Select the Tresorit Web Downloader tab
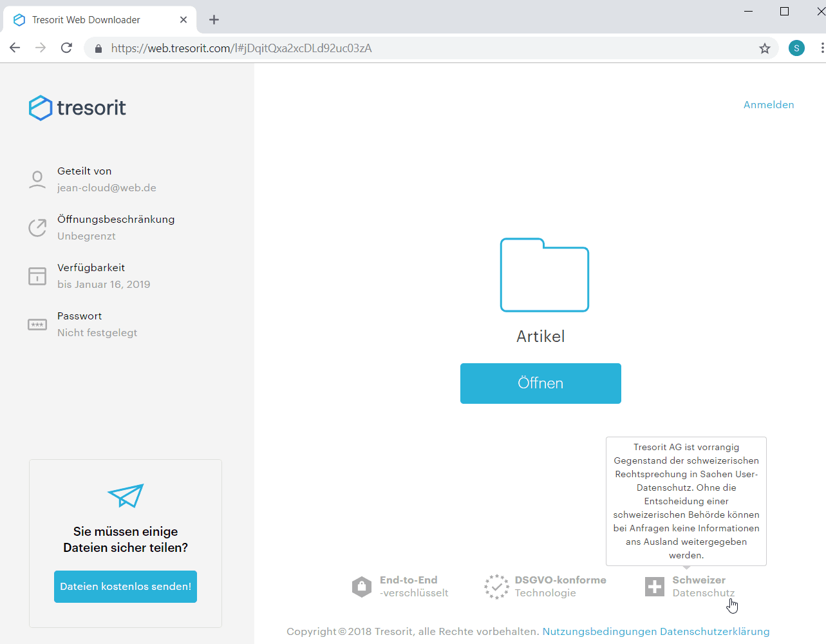The image size is (826, 644). coord(100,20)
